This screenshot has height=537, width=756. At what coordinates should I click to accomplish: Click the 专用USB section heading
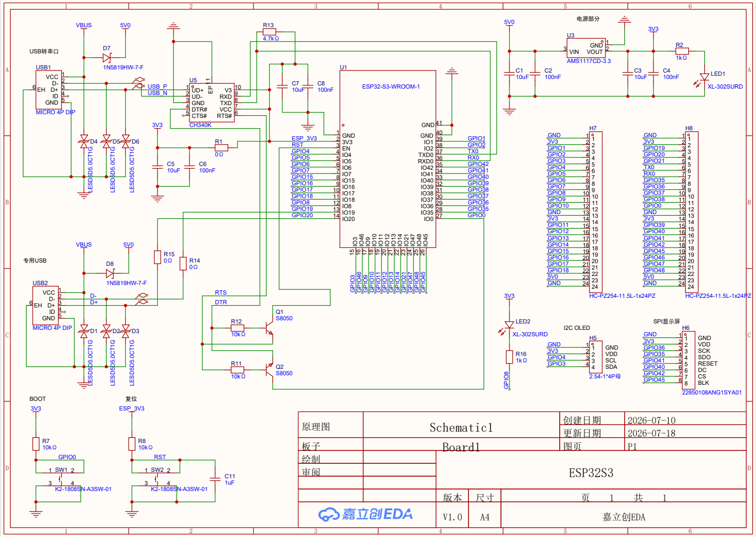35,260
